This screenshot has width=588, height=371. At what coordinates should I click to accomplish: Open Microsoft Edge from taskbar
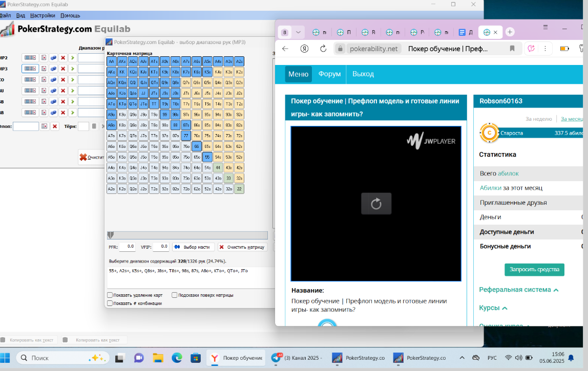(177, 358)
